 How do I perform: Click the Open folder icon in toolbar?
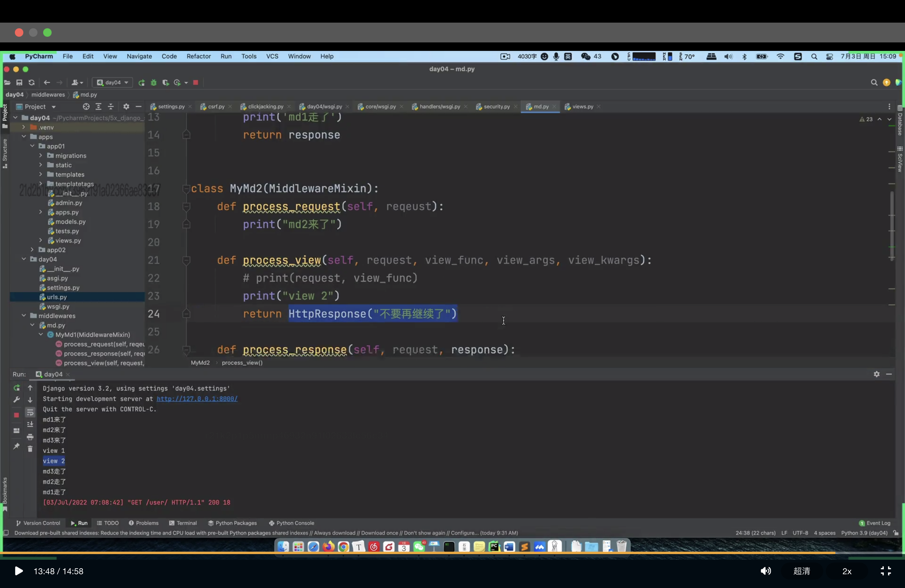7,82
